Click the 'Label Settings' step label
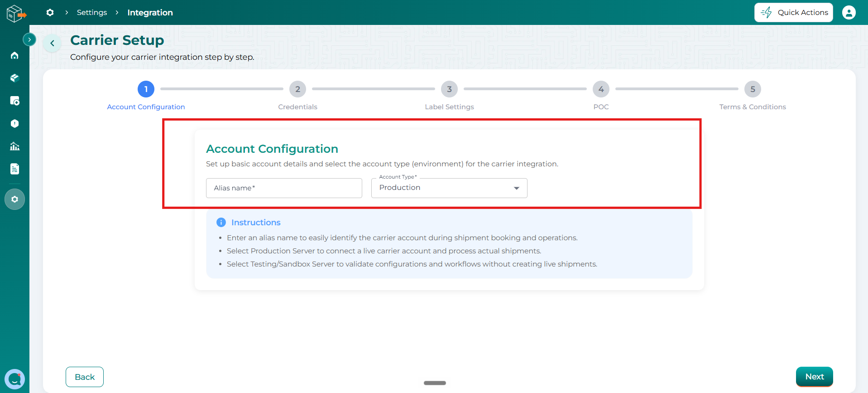 449,107
